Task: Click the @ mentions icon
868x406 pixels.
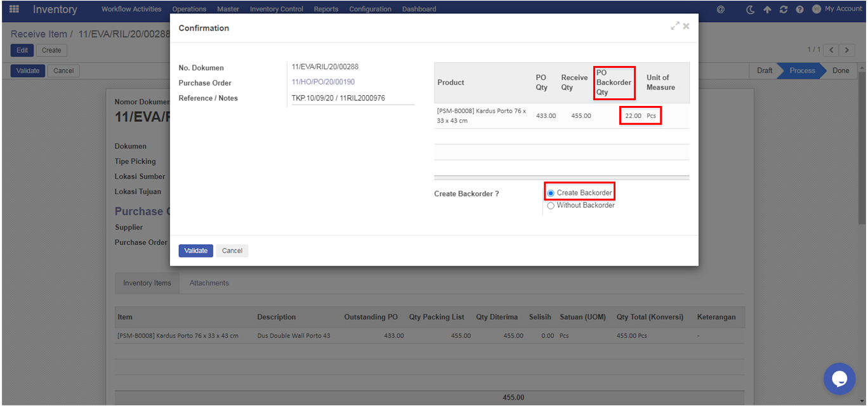Action: click(720, 10)
